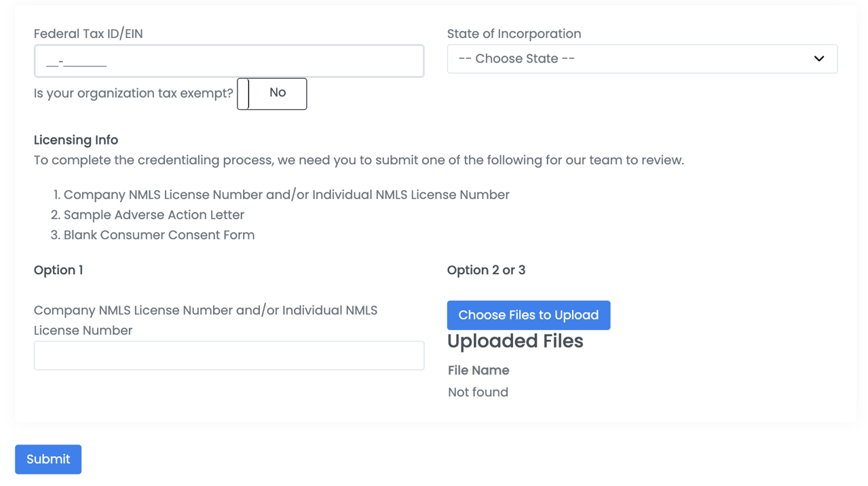
Task: Click the NMLS License Number field label under Option 1
Action: pyautogui.click(x=205, y=320)
